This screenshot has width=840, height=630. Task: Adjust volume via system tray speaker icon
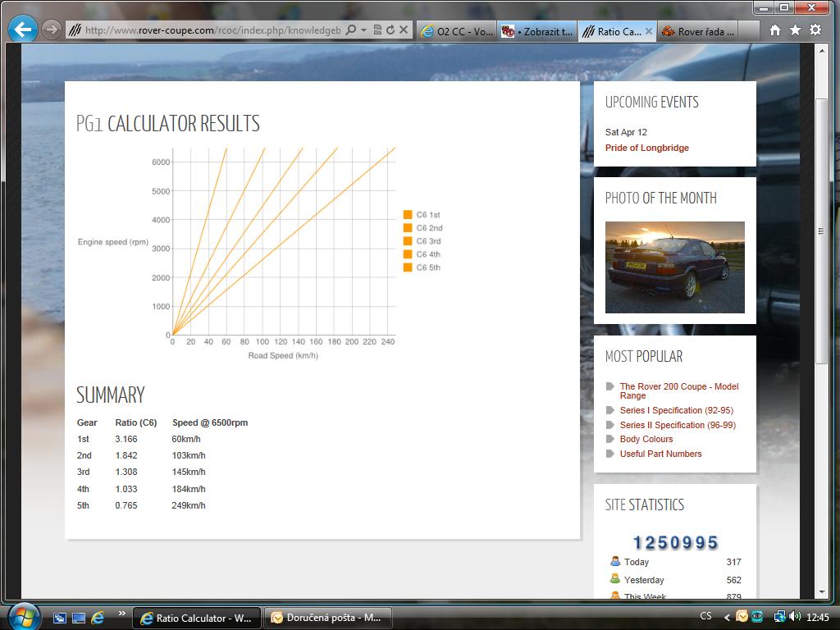(795, 617)
